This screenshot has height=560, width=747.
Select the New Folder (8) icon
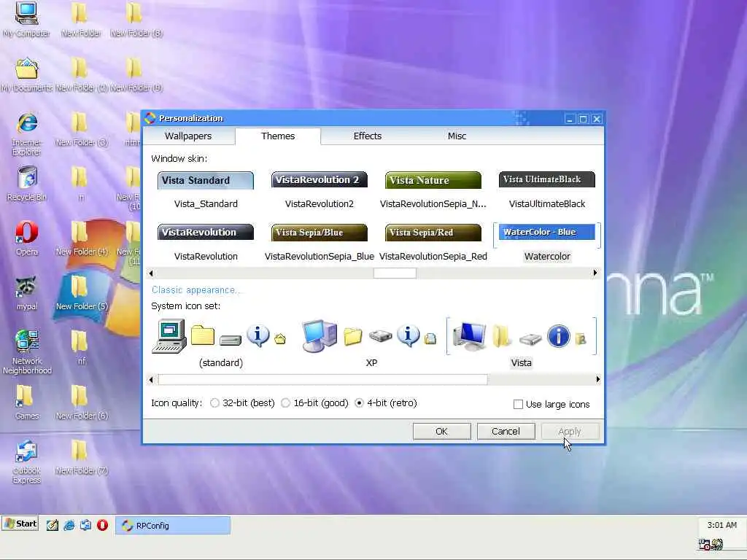[x=136, y=19]
